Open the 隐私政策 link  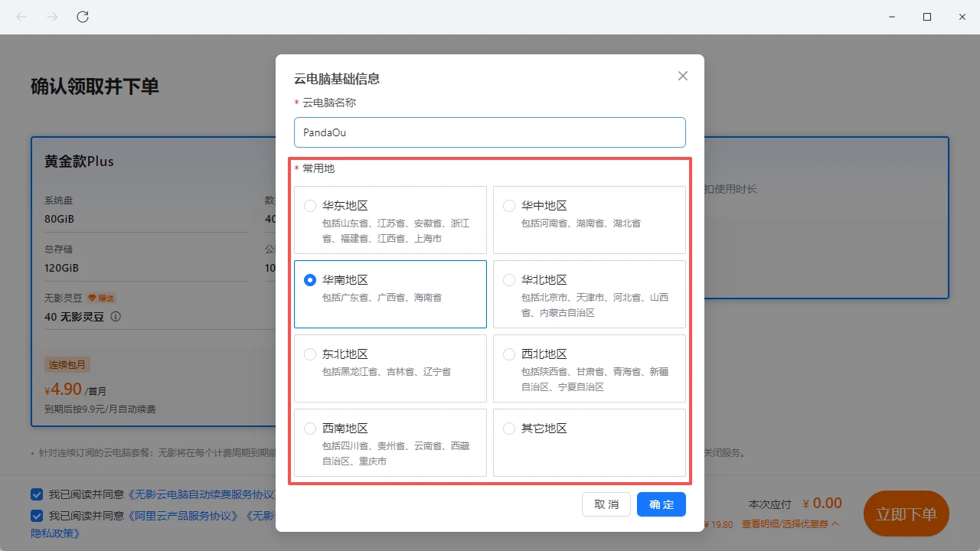click(55, 533)
